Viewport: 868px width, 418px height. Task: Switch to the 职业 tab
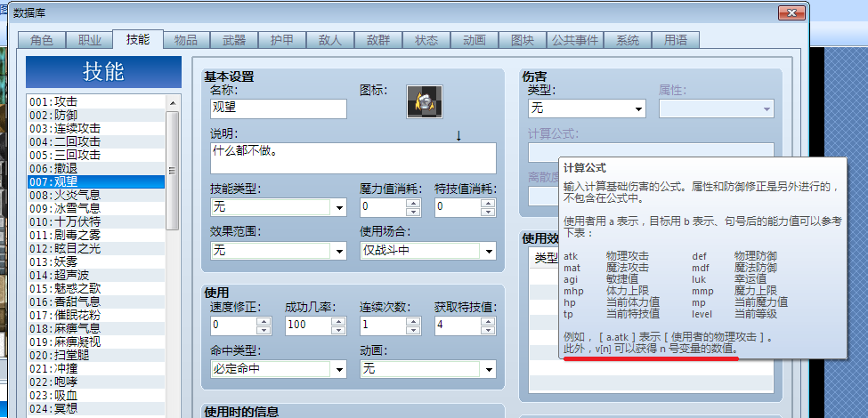point(90,40)
